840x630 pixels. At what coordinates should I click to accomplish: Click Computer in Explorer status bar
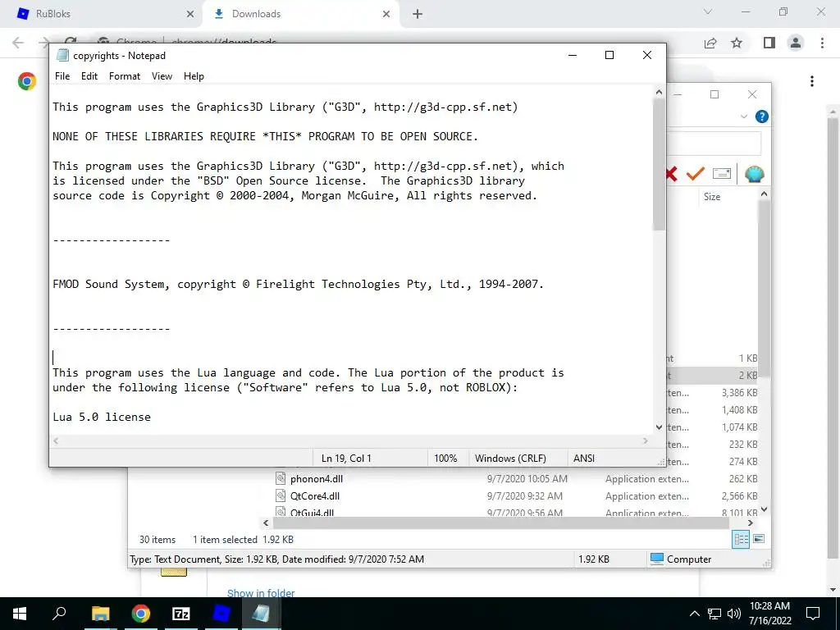click(x=681, y=559)
